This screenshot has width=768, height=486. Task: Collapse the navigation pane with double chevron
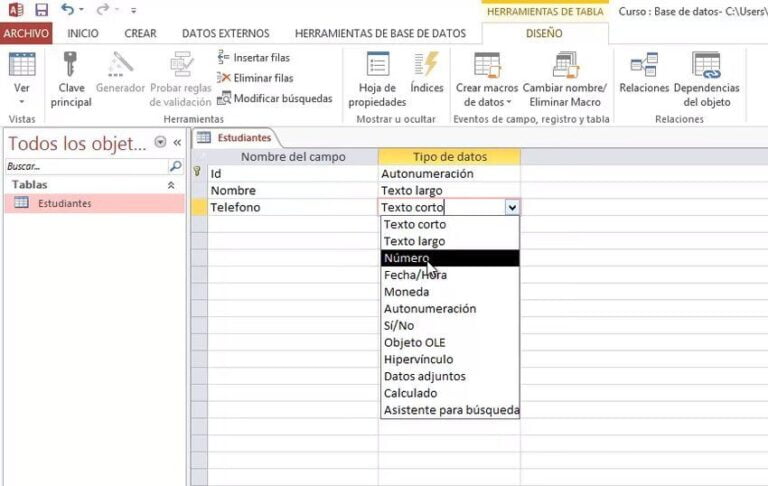click(177, 143)
